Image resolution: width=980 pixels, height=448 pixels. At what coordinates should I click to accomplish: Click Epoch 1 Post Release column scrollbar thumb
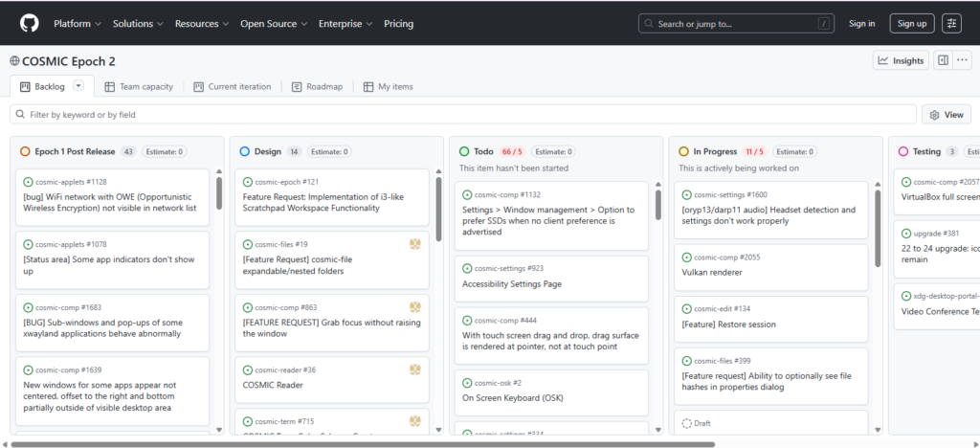tap(219, 193)
